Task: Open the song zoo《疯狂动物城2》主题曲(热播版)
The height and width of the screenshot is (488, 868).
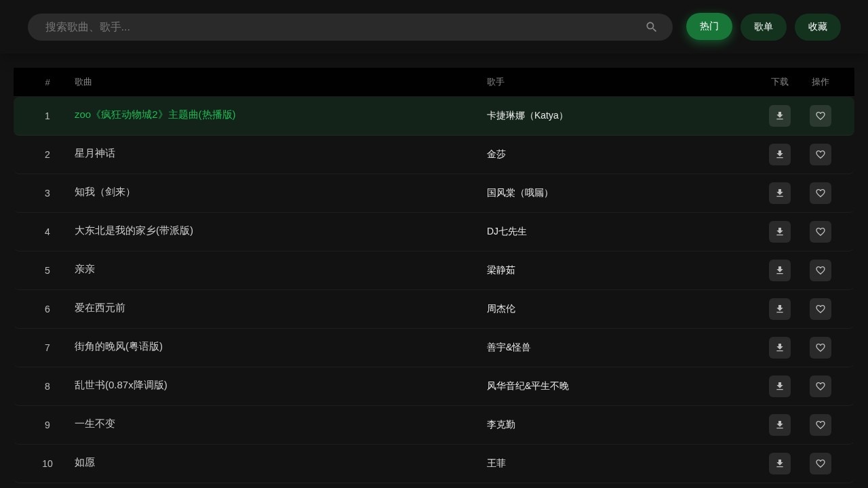Action: (155, 115)
